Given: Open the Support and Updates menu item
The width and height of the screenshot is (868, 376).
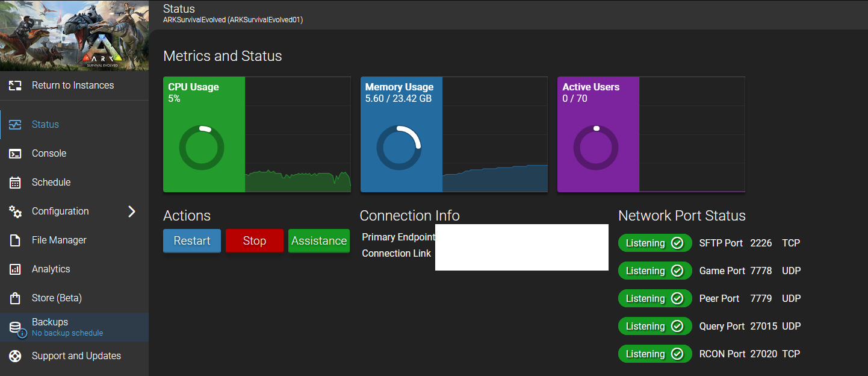Looking at the screenshot, I should point(74,356).
